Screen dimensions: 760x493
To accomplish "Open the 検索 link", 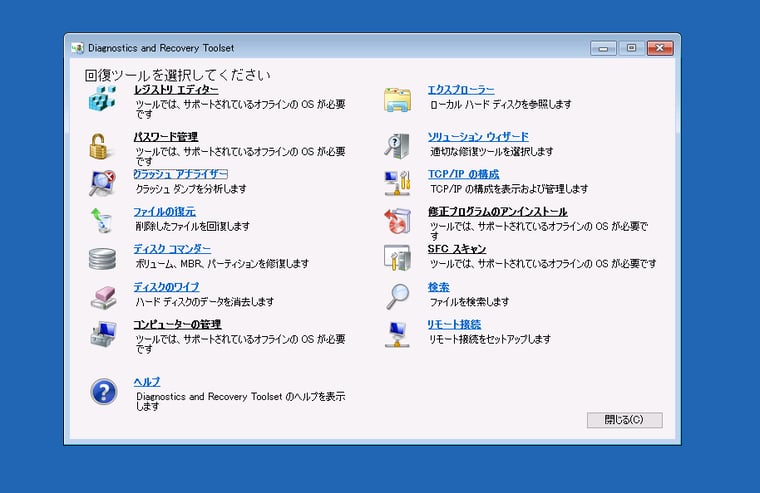I will 439,287.
